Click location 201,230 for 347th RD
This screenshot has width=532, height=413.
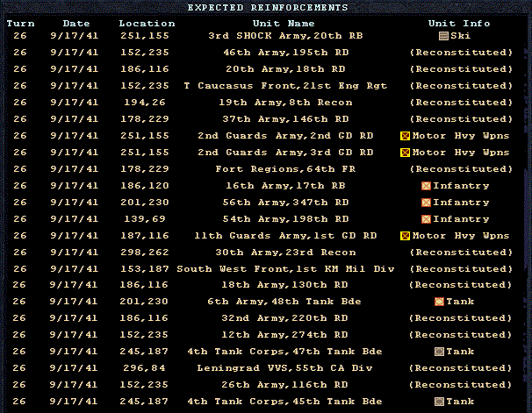click(145, 203)
